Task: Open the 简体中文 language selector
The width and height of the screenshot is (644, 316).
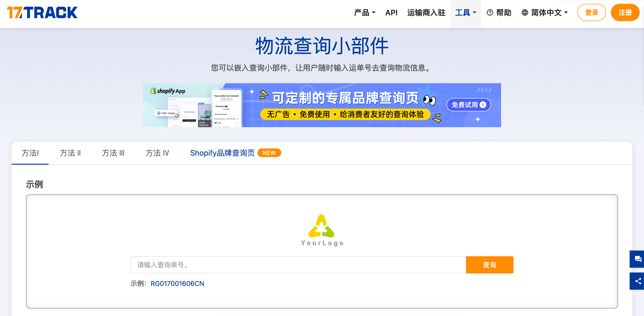Action: coord(544,12)
